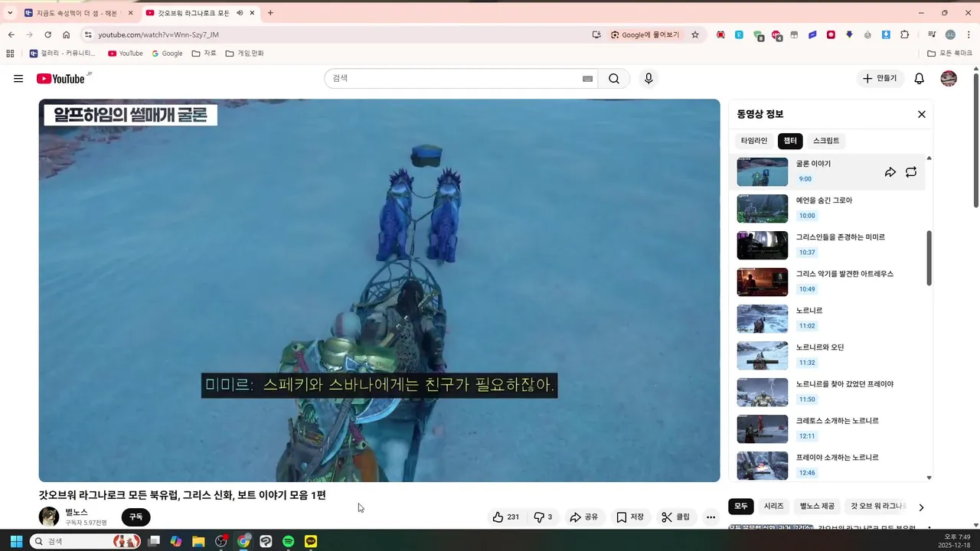Open the tab search dropdown arrow
This screenshot has width=980, height=551.
(x=10, y=13)
